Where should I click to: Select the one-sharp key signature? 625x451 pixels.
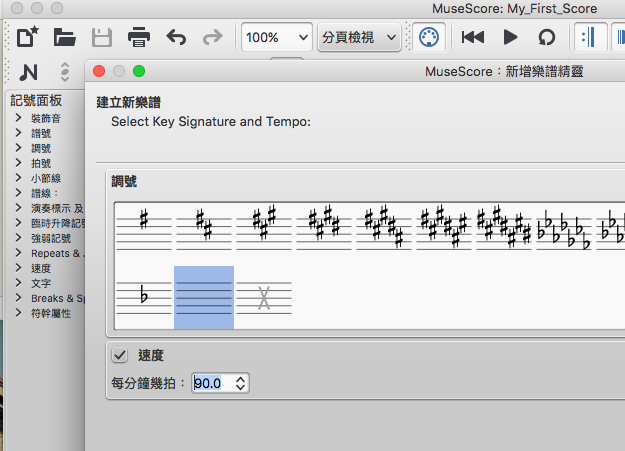click(144, 228)
